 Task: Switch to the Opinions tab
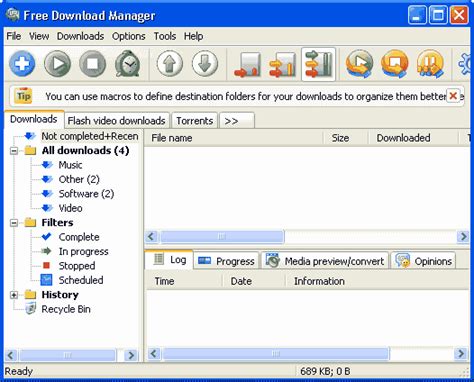(x=423, y=261)
